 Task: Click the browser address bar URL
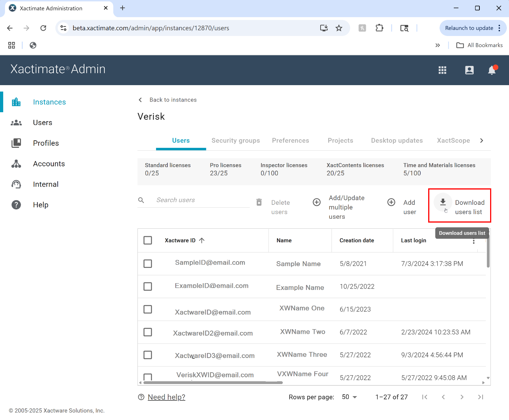151,28
